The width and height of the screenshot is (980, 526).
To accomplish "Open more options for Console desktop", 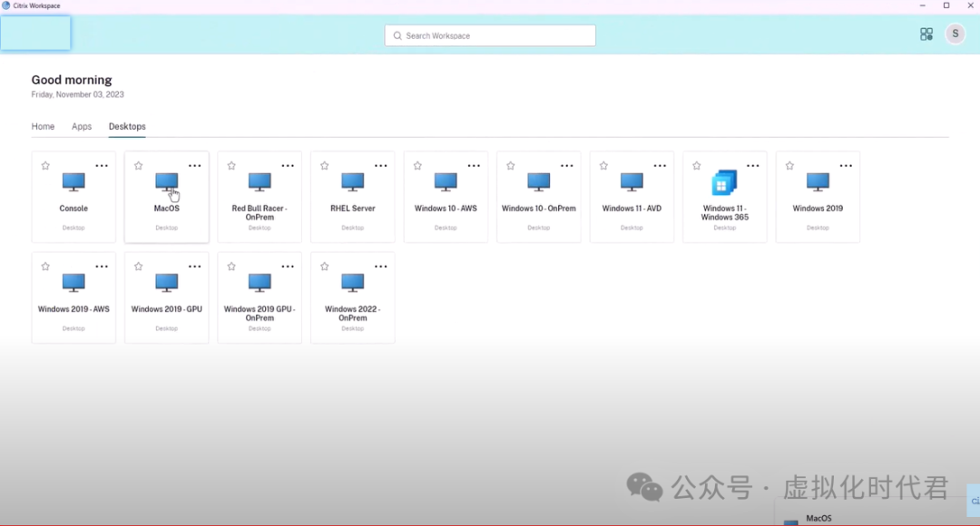I will (x=102, y=166).
